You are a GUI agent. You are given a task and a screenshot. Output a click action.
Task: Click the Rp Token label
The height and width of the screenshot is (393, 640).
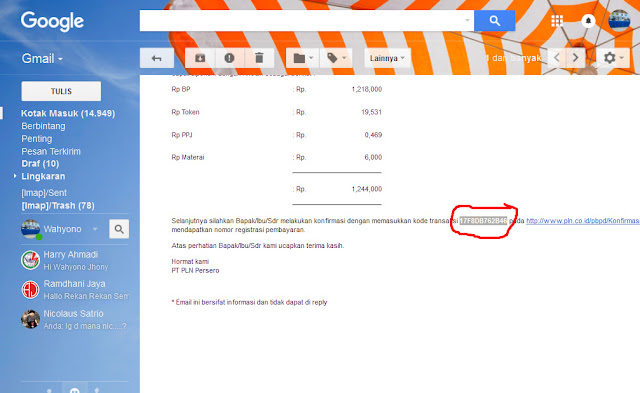(x=185, y=112)
